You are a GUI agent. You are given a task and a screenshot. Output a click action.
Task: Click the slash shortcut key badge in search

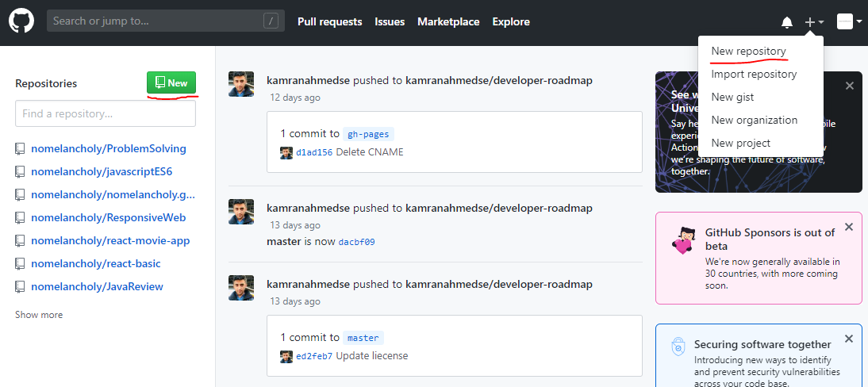click(x=270, y=21)
